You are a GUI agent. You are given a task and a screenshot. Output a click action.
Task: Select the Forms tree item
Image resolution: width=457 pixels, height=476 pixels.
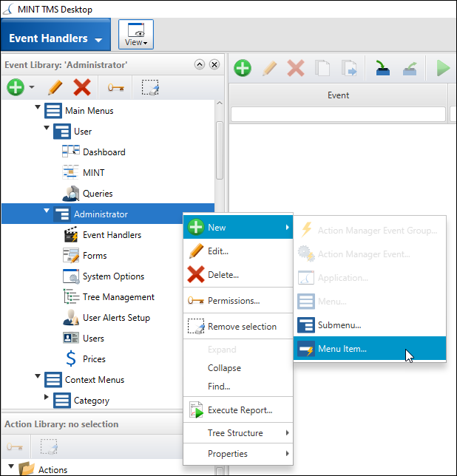[x=95, y=255]
